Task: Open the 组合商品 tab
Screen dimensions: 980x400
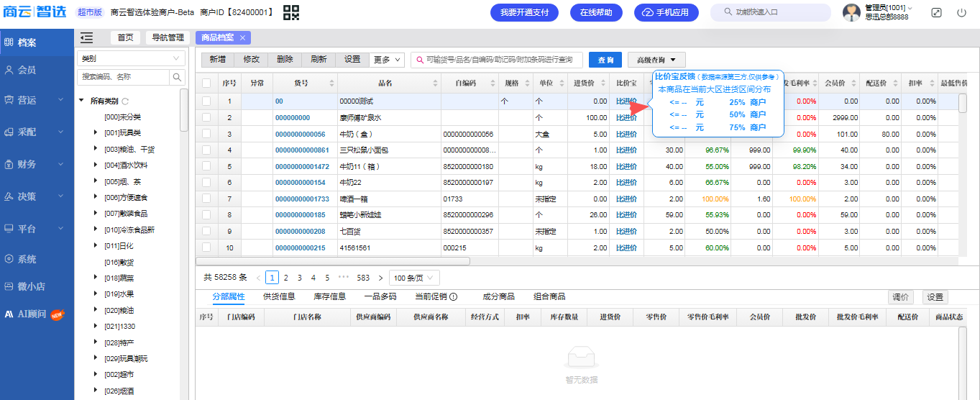Action: pos(549,296)
